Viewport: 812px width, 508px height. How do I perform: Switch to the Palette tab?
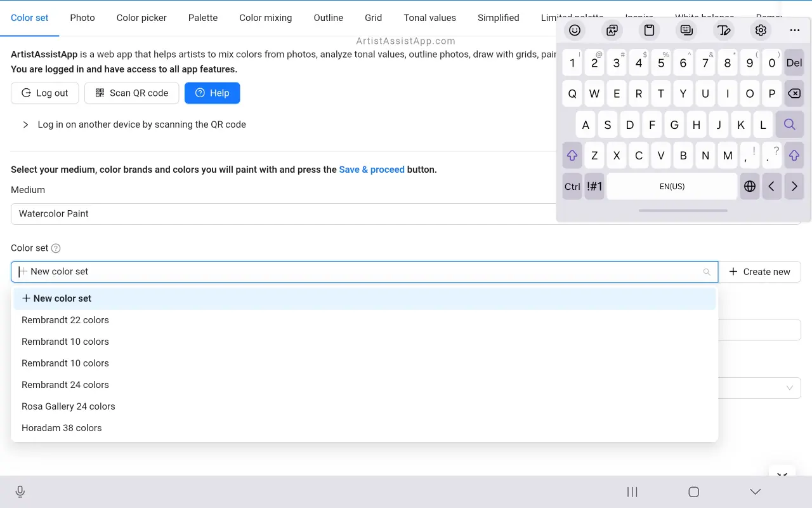(x=203, y=18)
